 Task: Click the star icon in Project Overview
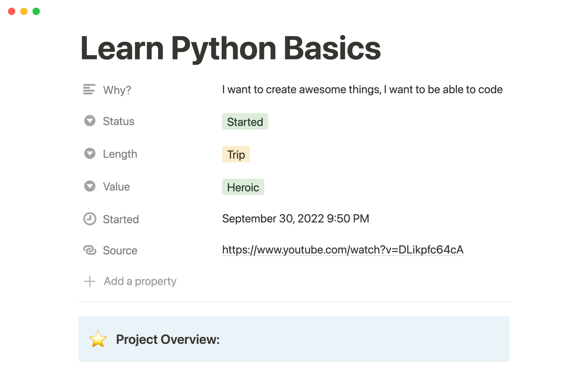click(x=98, y=339)
